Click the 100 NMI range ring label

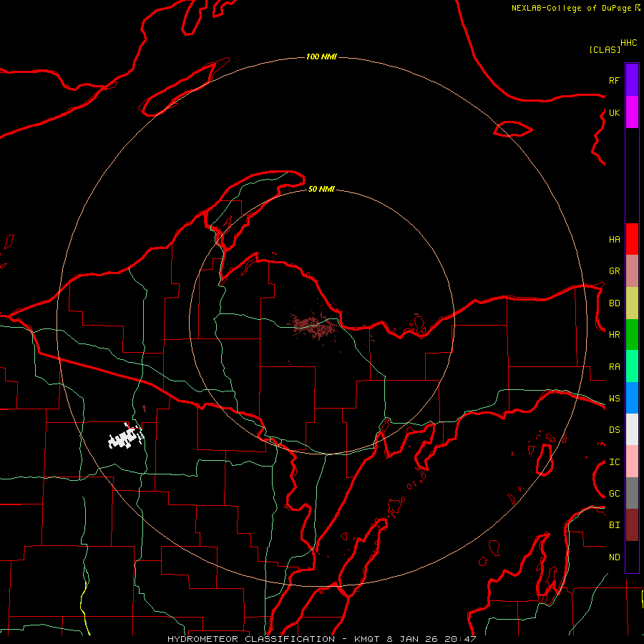[321, 57]
